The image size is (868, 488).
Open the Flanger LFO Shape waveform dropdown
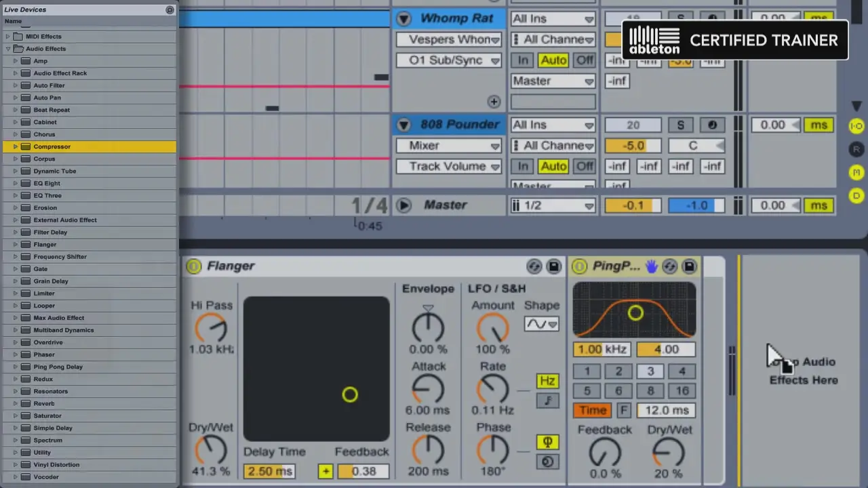coord(541,324)
